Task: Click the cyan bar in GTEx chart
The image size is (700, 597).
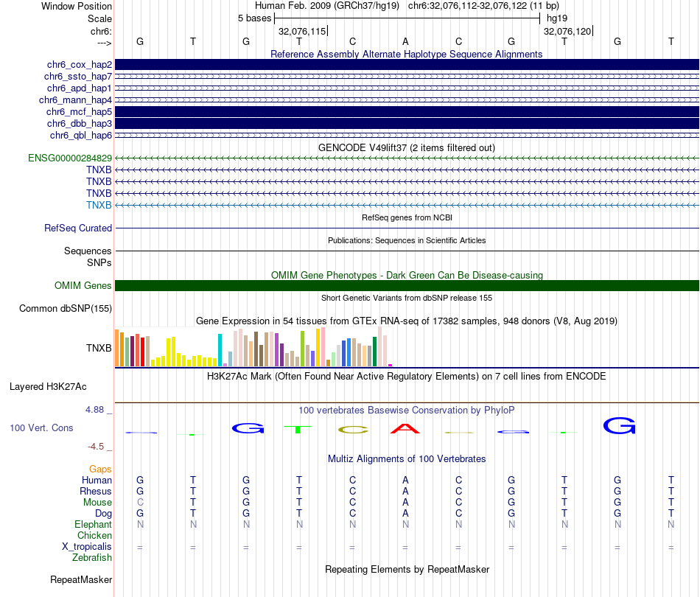Action: pos(220,350)
